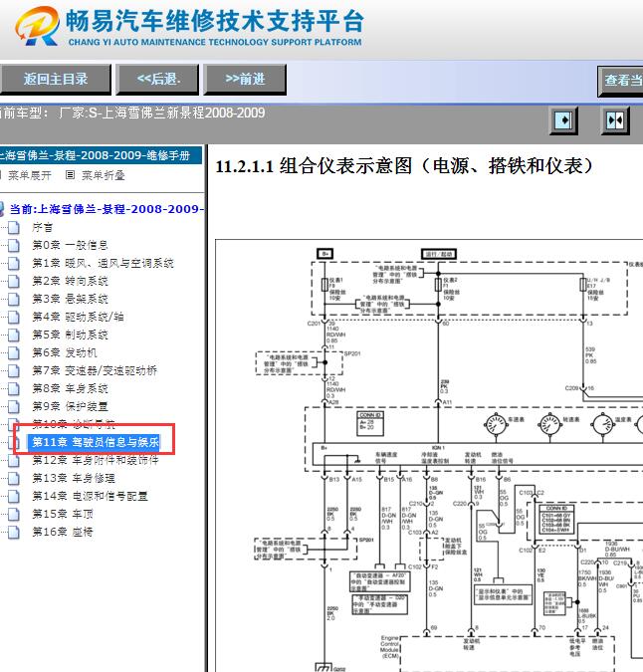
Task: Click the manual title bar 上海雪佛兰-景程-2008-2009-维修手册
Action: coord(101,155)
